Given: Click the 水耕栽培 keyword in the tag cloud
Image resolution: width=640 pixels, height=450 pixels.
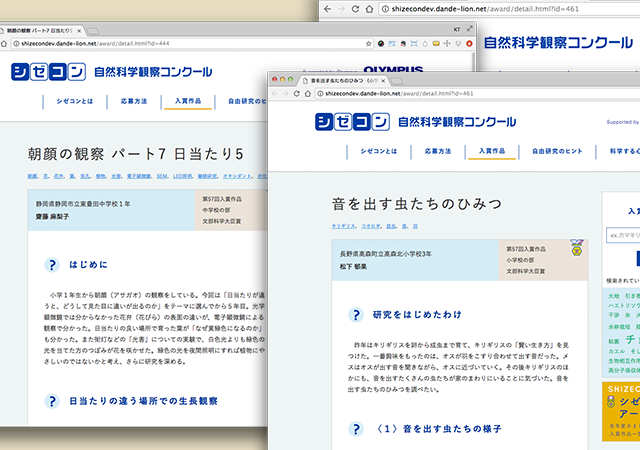Looking at the screenshot, I should click(x=619, y=327).
